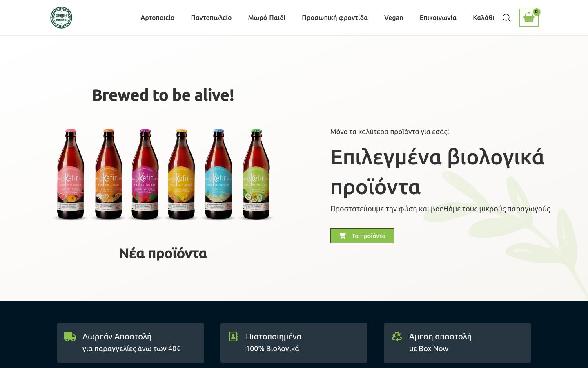
Task: Click the 'Άμεση αποστολή' title
Action: coord(440,337)
